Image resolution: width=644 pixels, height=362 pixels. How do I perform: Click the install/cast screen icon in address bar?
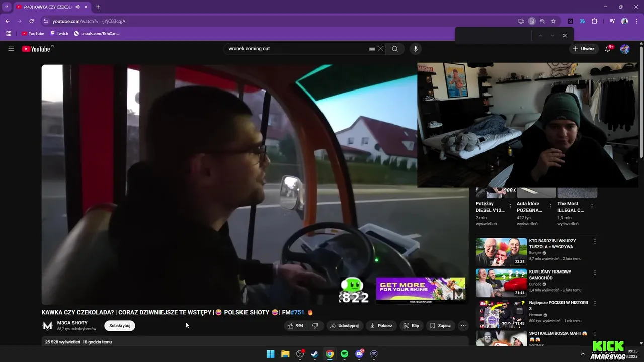click(x=521, y=21)
